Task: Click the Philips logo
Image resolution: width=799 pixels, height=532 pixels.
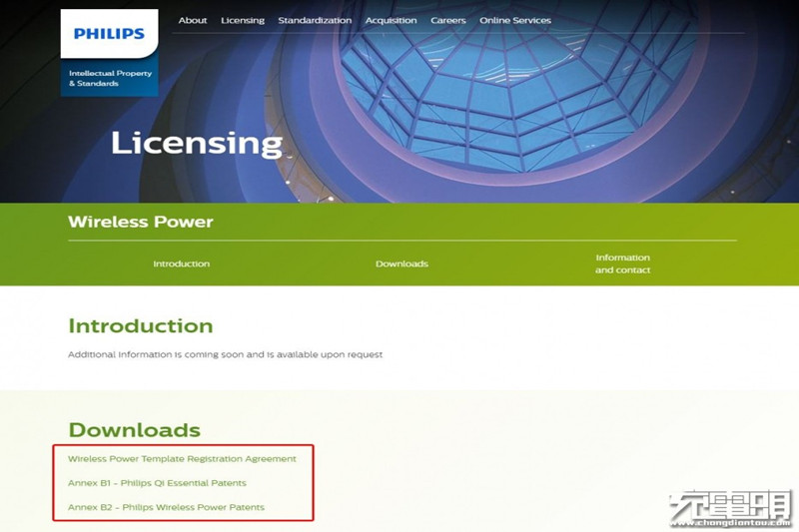Action: click(x=109, y=34)
